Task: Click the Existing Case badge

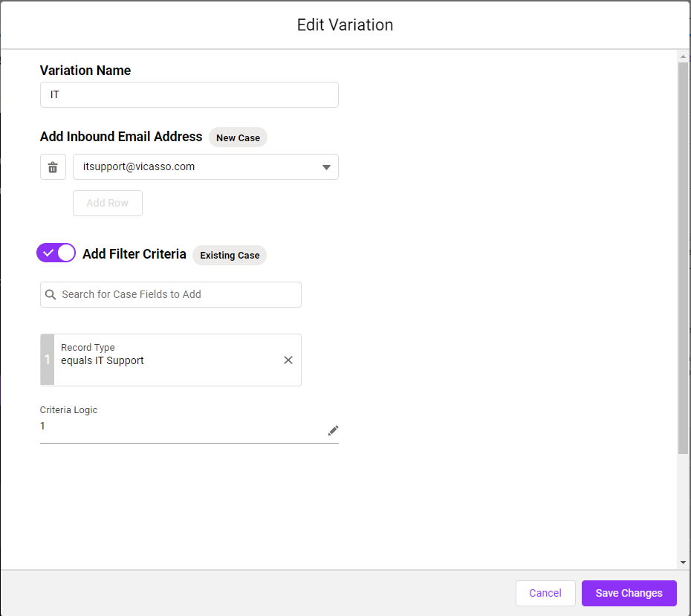Action: pyautogui.click(x=230, y=255)
